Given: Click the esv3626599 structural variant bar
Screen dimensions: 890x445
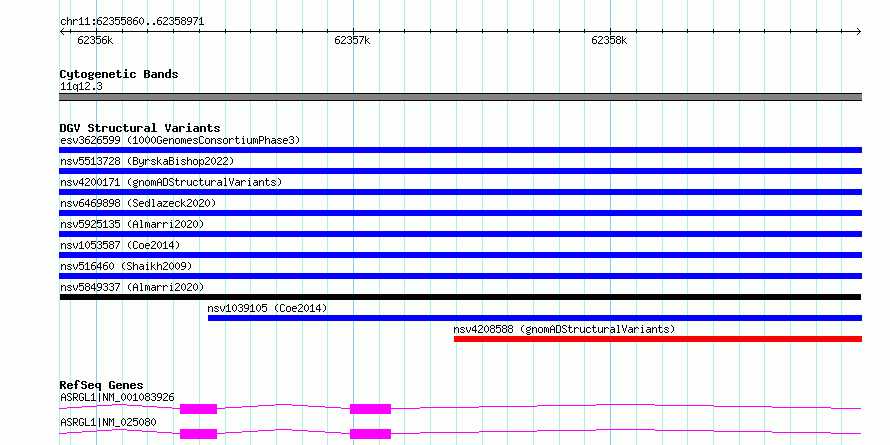Looking at the screenshot, I should click(x=460, y=150).
